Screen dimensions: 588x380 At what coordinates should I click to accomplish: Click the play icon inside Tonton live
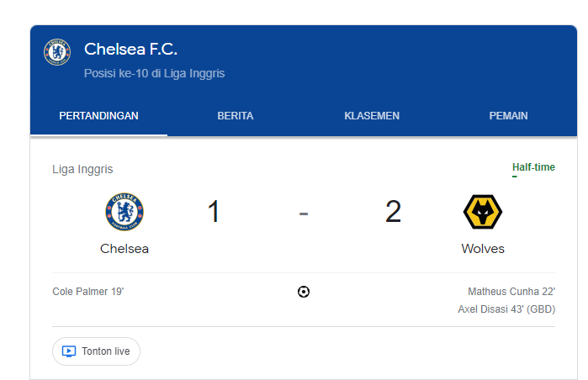(x=69, y=351)
